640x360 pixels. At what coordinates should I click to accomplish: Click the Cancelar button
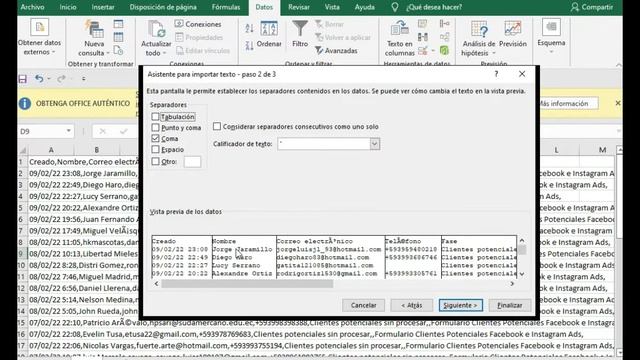[x=363, y=305]
